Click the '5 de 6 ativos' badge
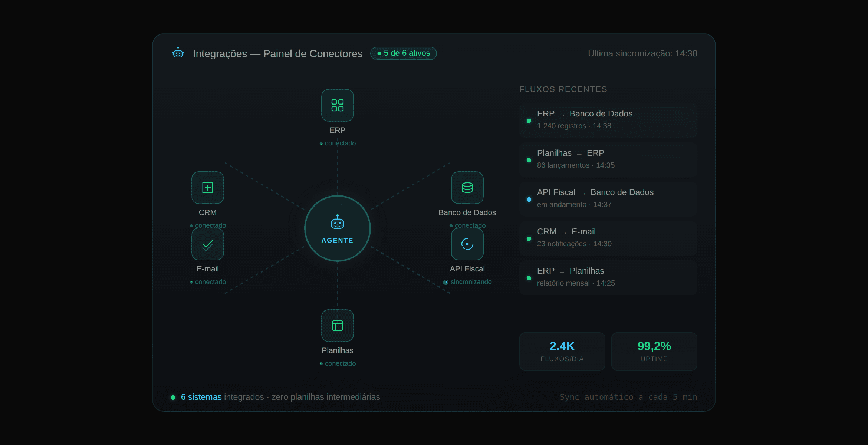This screenshot has height=445, width=868. (x=403, y=53)
